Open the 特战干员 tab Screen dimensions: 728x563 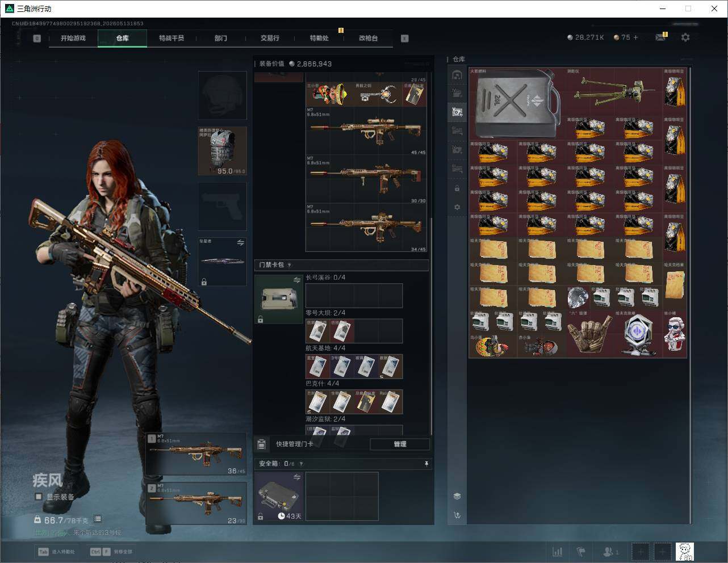coord(171,38)
